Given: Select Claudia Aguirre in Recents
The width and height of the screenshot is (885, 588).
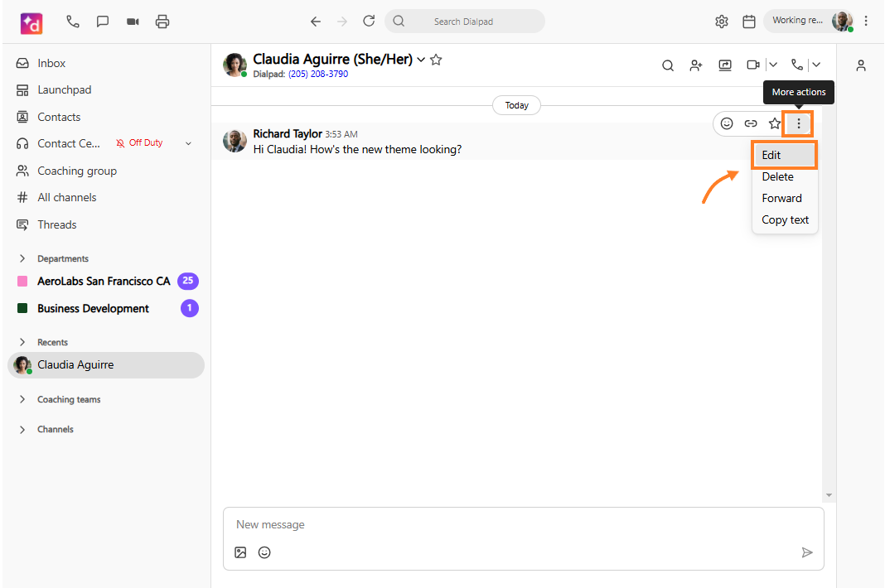Looking at the screenshot, I should pos(106,365).
